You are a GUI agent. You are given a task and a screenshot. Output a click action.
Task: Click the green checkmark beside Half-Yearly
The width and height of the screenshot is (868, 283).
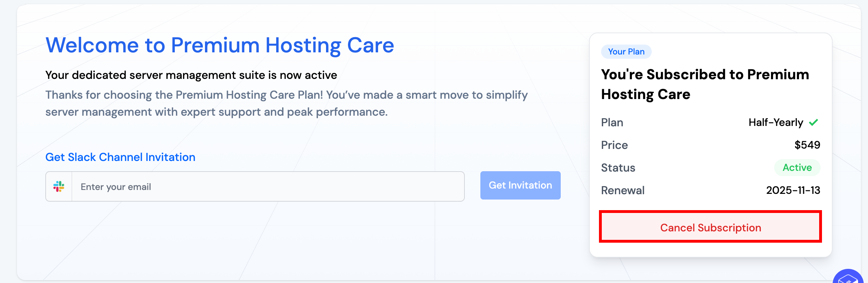point(813,122)
